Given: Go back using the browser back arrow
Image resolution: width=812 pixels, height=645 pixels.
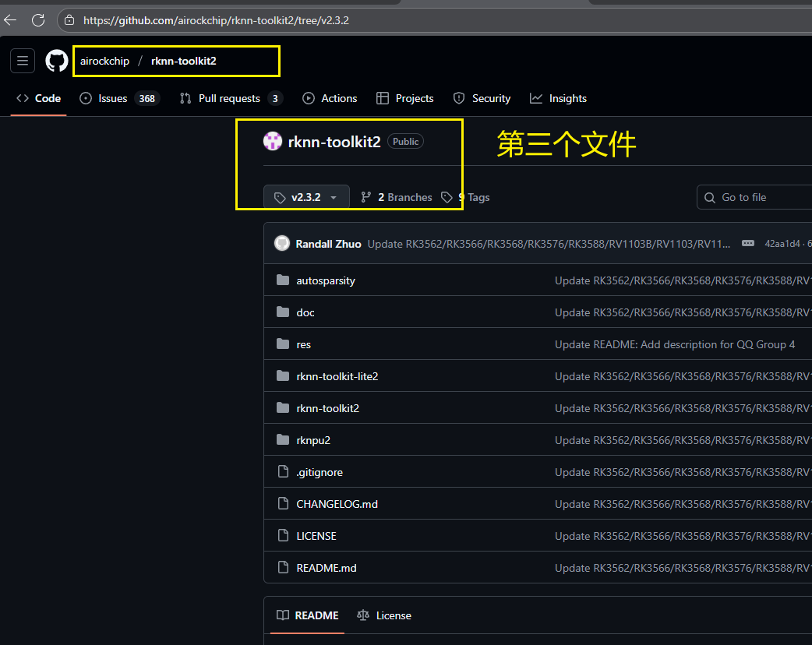Looking at the screenshot, I should (10, 20).
